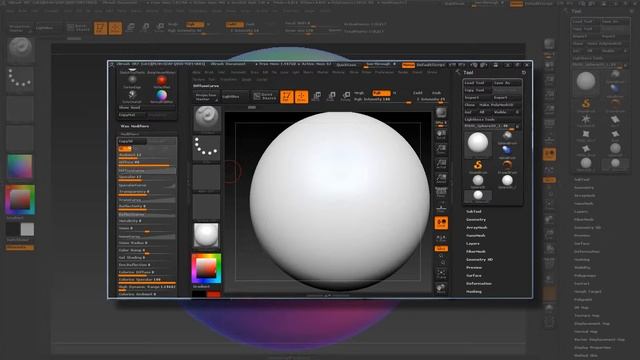Screen dimensions: 640x360
Task: Expand the Deformation subpalette
Action: (x=479, y=283)
